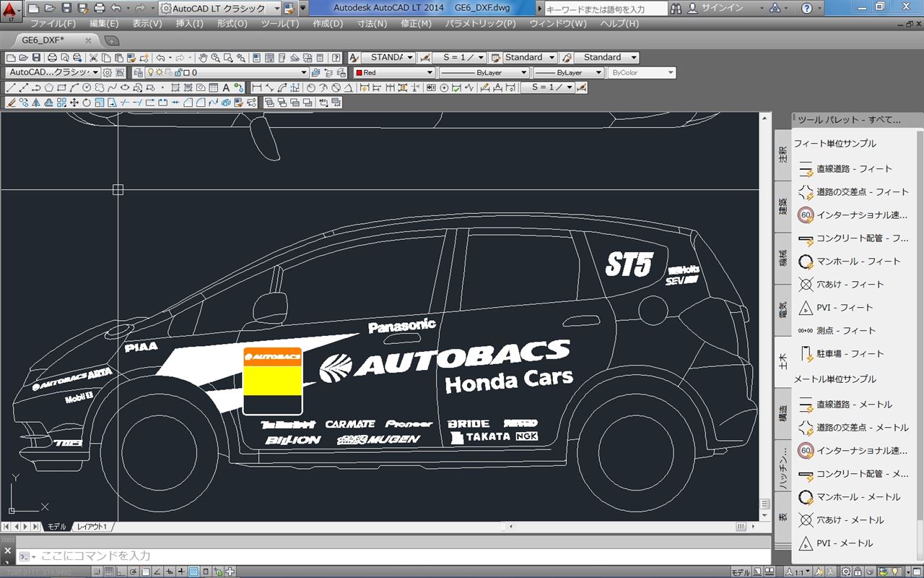This screenshot has height=578, width=924.
Task: Click the Plot printer icon in standard toolbar
Action: pyautogui.click(x=51, y=57)
